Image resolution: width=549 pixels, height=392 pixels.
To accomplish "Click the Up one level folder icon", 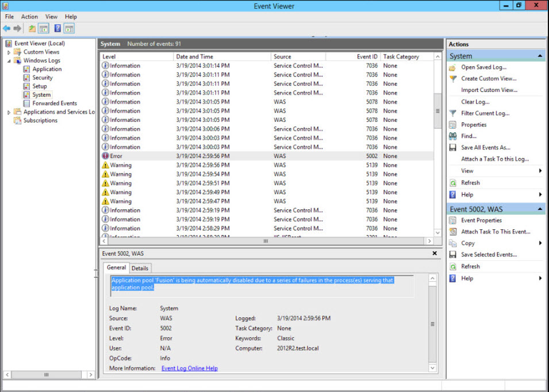I will coord(32,28).
